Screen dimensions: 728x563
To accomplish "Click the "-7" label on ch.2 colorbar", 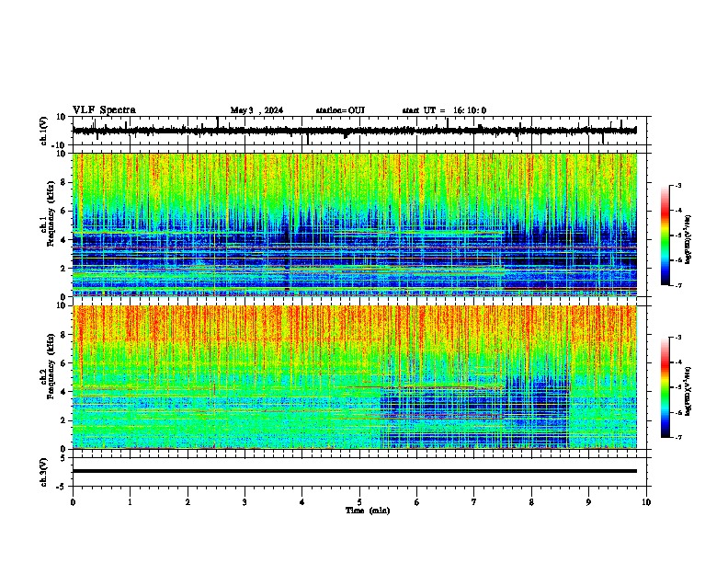I will pyautogui.click(x=677, y=437).
